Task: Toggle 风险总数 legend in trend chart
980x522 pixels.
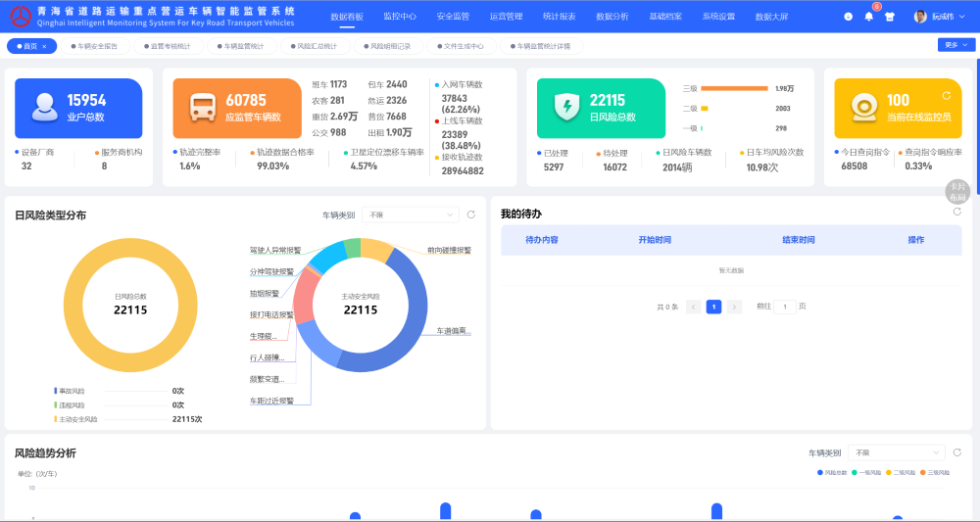Action: pyautogui.click(x=833, y=473)
